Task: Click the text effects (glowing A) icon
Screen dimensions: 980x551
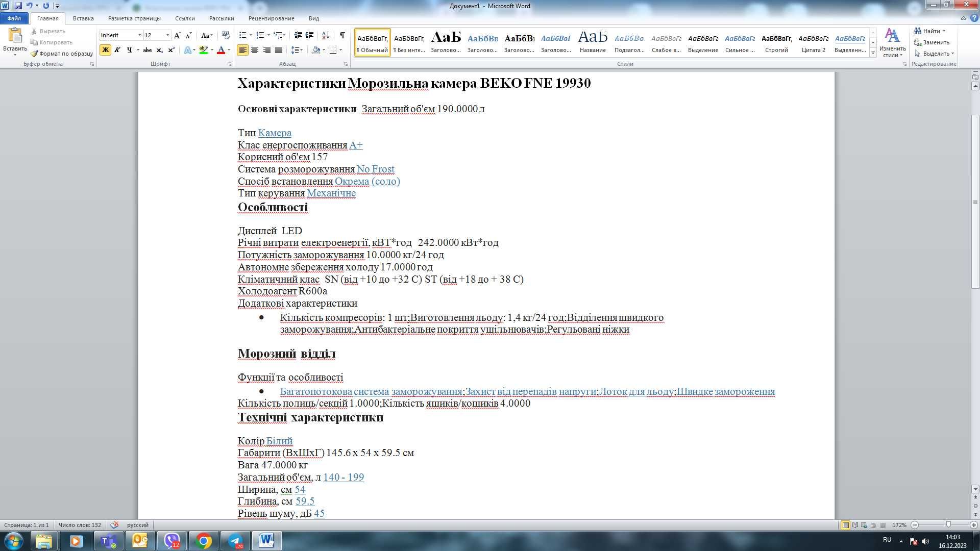Action: click(188, 50)
